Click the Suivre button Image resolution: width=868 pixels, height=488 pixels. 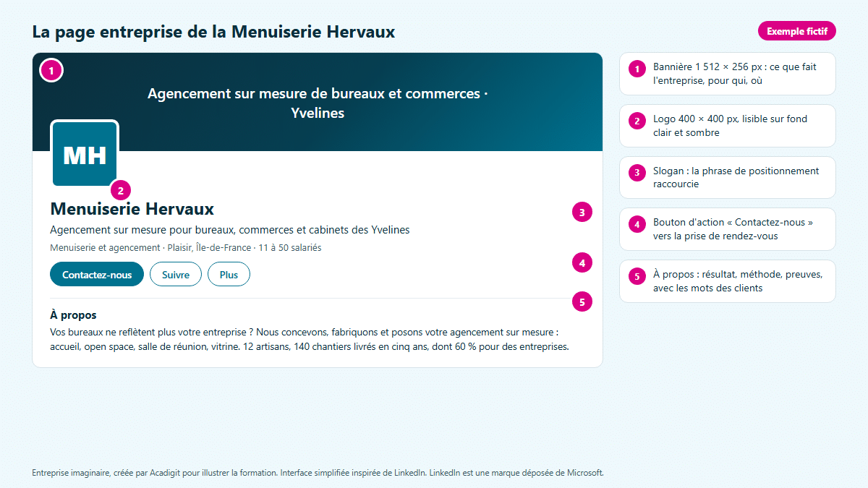[176, 275]
